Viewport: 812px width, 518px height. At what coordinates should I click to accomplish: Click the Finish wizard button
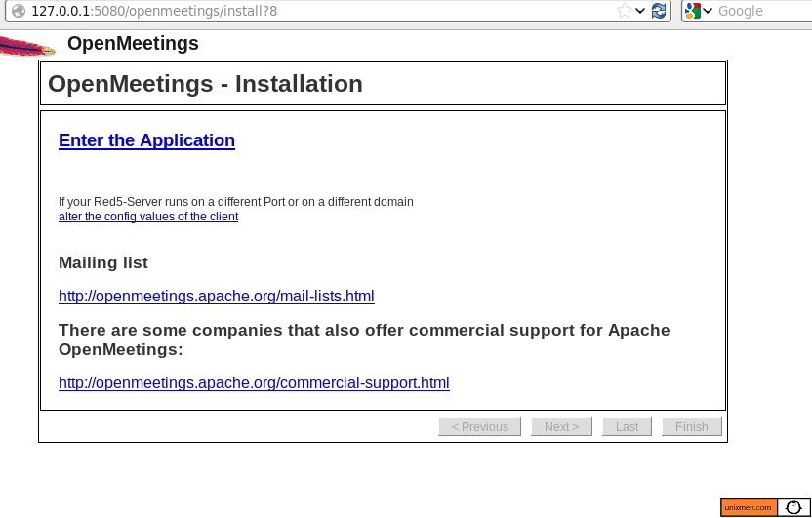[691, 427]
